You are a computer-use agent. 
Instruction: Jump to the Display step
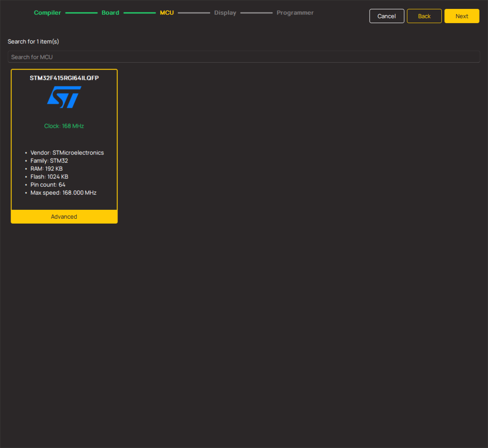click(225, 13)
